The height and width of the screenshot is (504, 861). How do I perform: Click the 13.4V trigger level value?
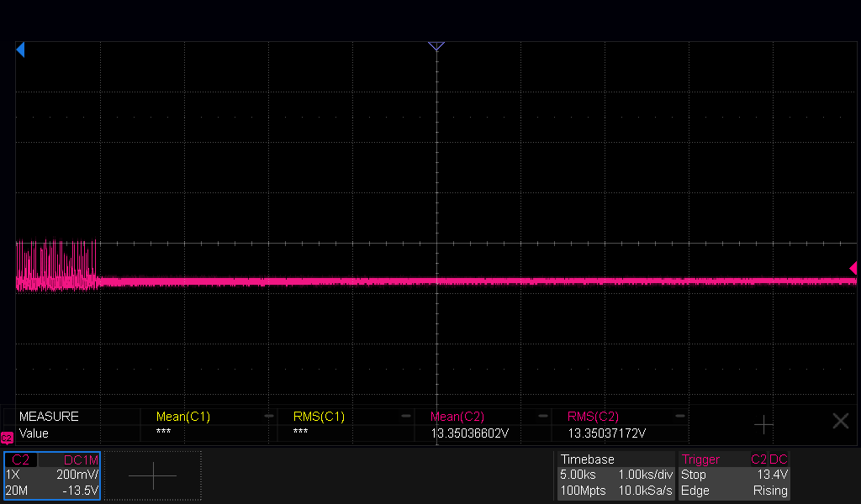(x=773, y=475)
